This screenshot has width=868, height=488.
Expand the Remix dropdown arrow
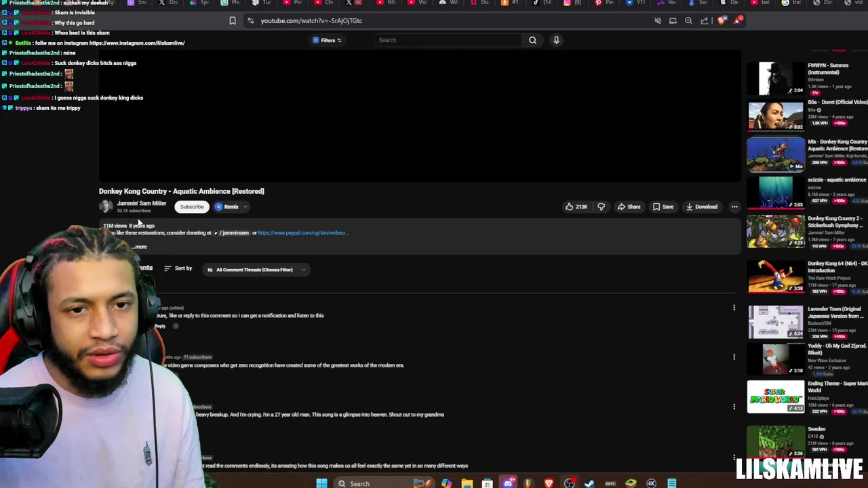pos(245,207)
